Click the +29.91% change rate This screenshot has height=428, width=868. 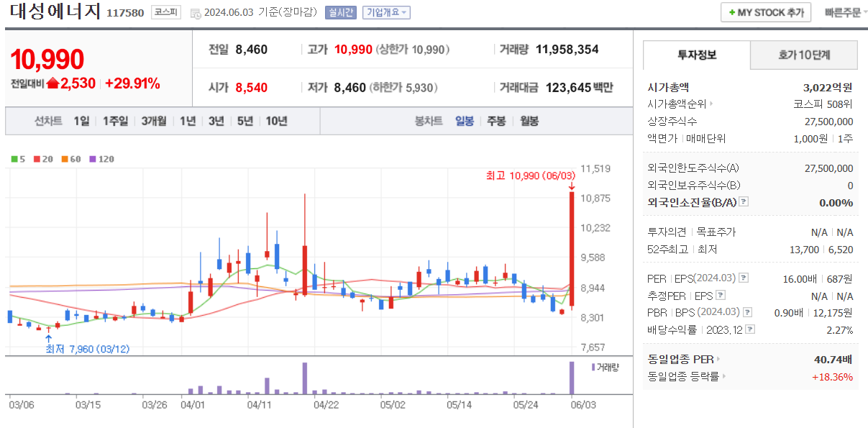click(x=132, y=83)
